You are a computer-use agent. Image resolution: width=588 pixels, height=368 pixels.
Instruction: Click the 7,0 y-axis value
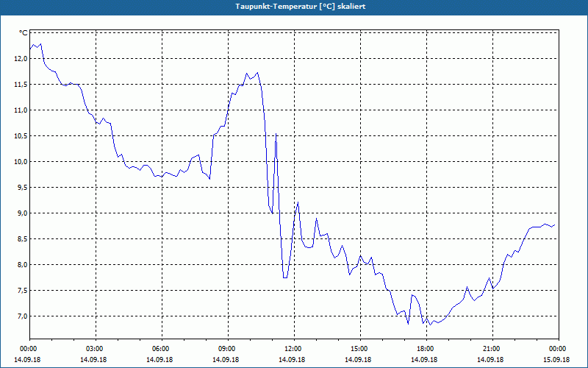coord(22,316)
